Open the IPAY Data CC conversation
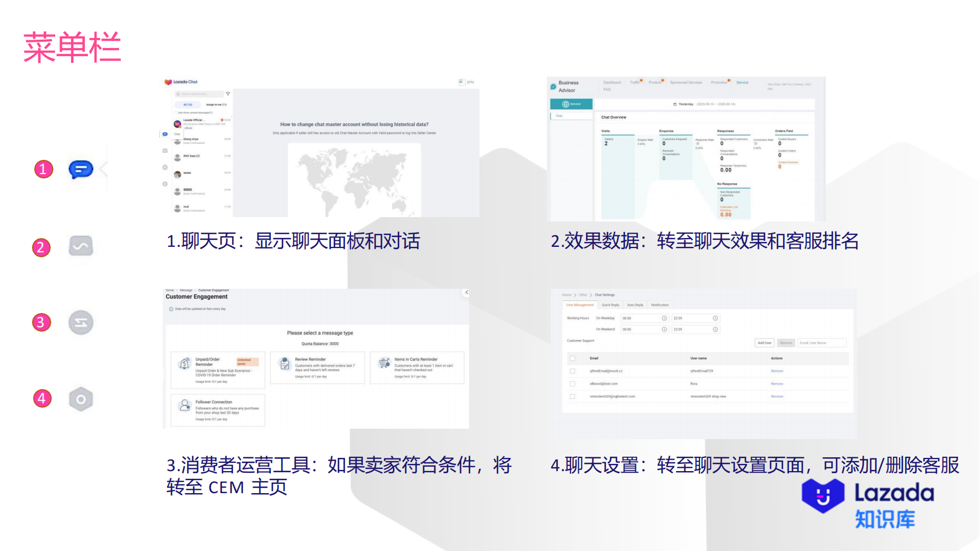The width and height of the screenshot is (980, 551). [x=203, y=157]
